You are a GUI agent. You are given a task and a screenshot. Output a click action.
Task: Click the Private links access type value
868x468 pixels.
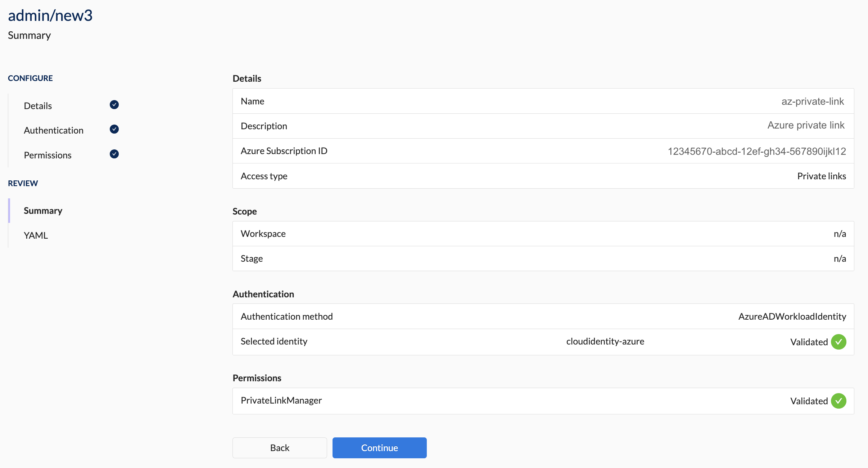[822, 176]
